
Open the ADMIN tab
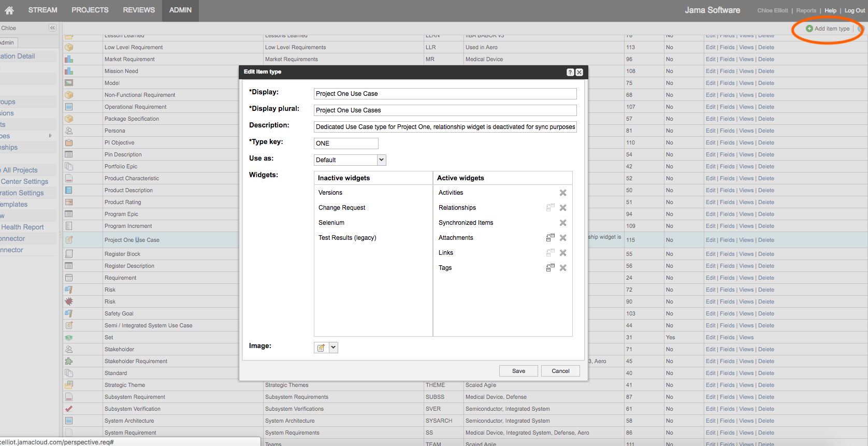click(x=180, y=10)
